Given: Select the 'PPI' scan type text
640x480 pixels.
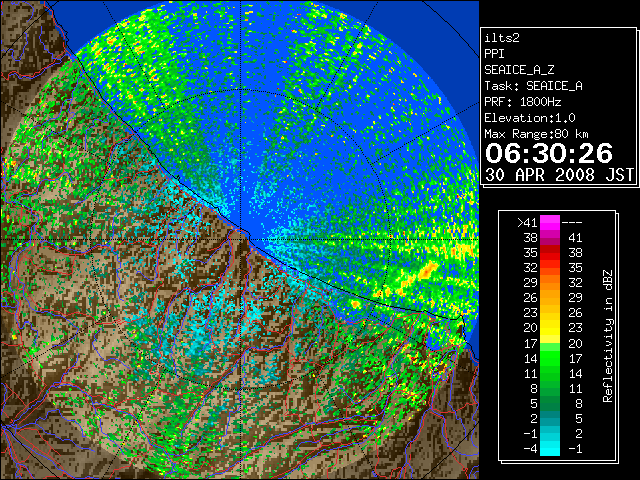Looking at the screenshot, I should click(494, 54).
